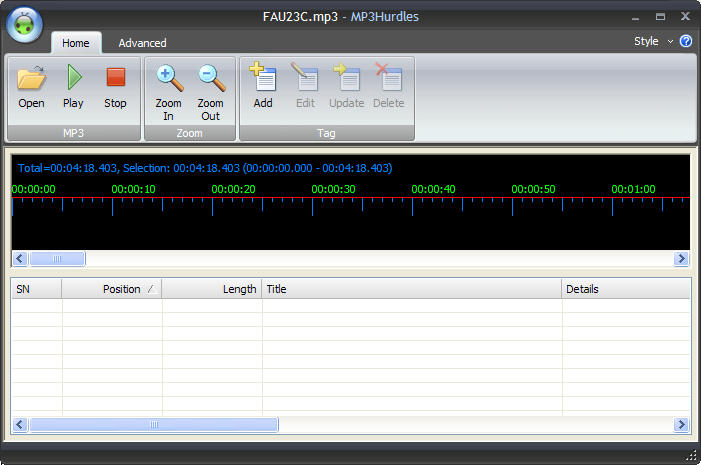Click the 00:00:50 timeline marker
701x465 pixels.
coord(533,189)
